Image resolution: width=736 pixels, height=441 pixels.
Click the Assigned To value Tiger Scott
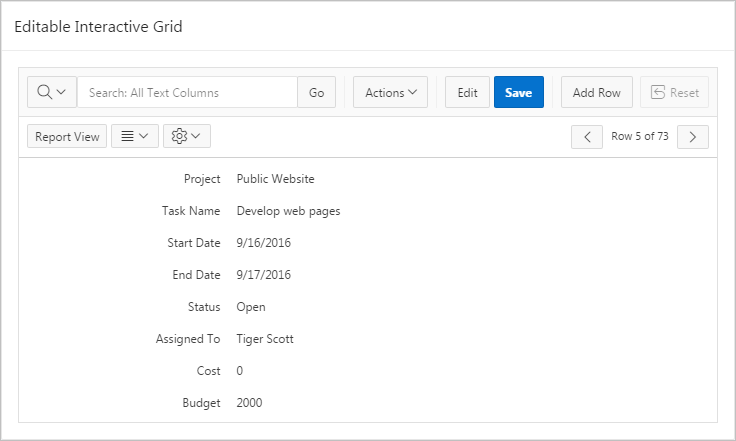[265, 339]
